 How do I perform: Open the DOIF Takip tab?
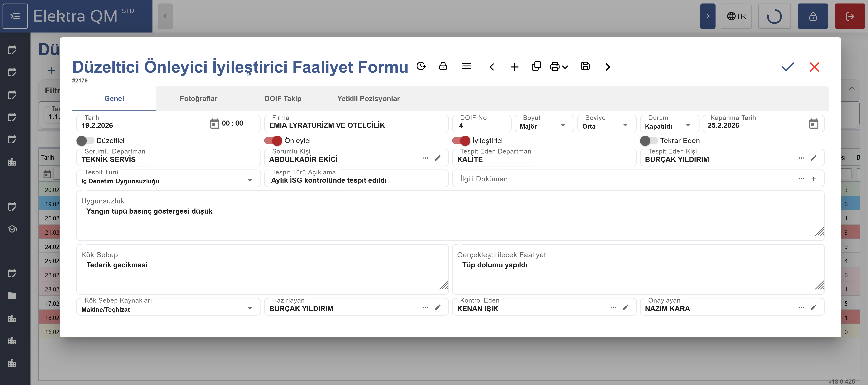click(283, 99)
